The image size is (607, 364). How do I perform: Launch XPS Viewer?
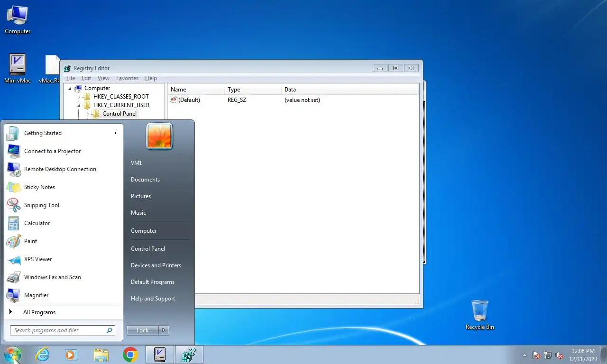click(x=64, y=259)
